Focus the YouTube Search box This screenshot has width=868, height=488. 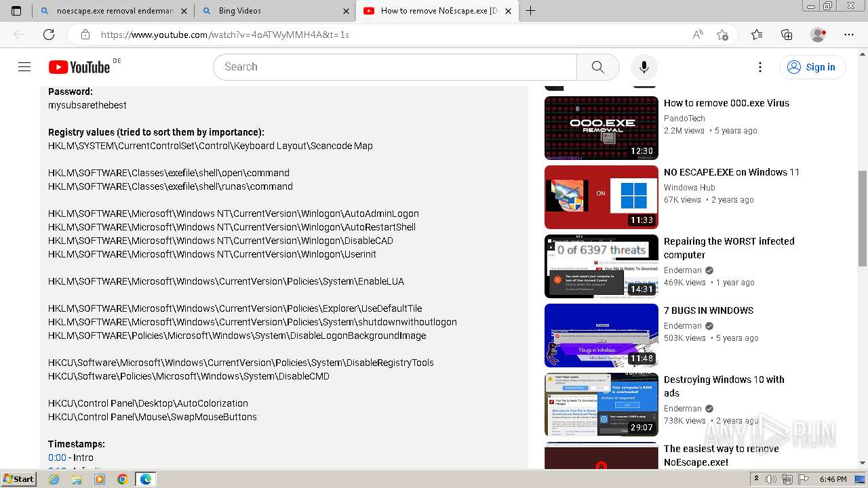395,66
